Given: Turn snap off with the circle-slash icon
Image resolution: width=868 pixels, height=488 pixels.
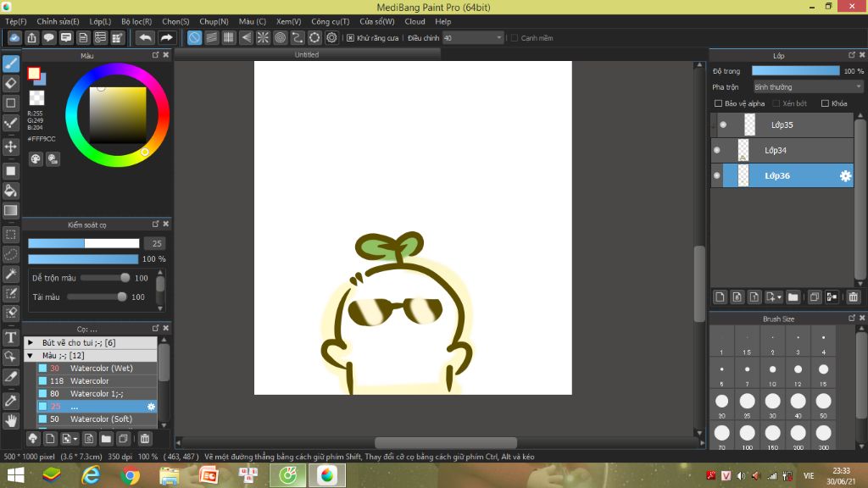Looking at the screenshot, I should pos(194,37).
